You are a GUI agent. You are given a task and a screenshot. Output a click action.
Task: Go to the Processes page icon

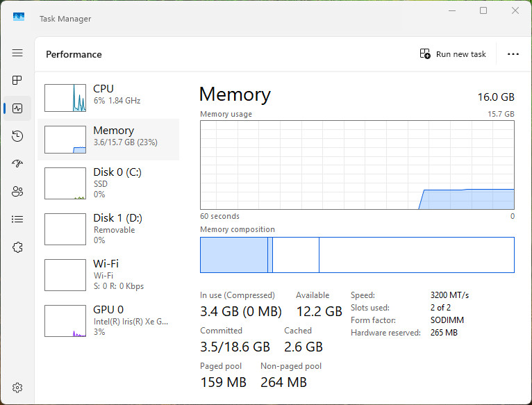point(17,80)
